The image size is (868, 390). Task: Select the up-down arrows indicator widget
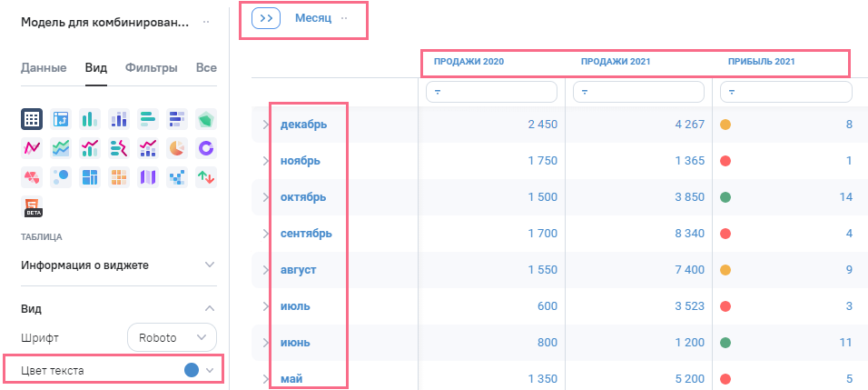click(x=206, y=176)
